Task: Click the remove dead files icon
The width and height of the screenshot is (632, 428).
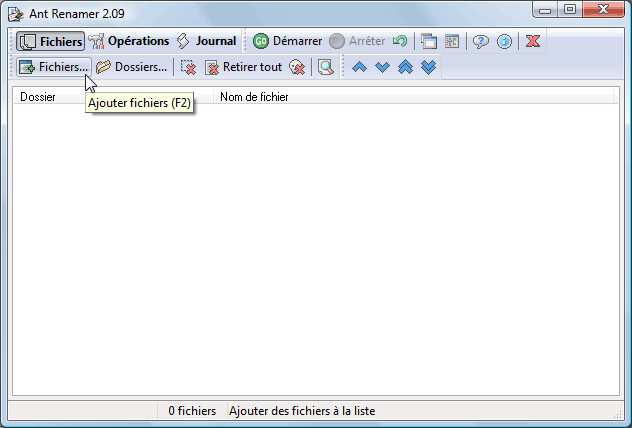Action: pyautogui.click(x=297, y=67)
